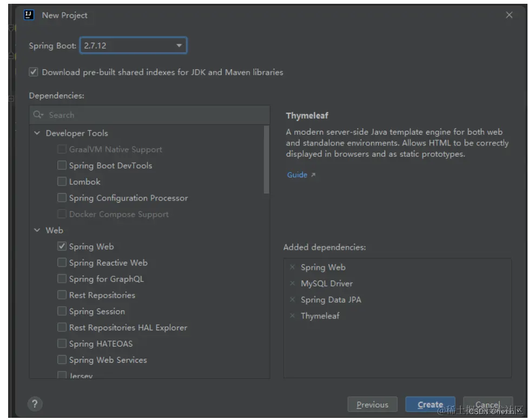Select Developer Tools tree label
This screenshot has height=420, width=528.
point(77,134)
